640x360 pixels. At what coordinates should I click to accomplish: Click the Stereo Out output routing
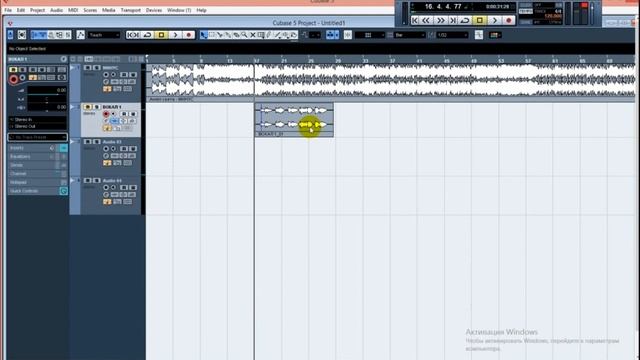tap(38, 127)
